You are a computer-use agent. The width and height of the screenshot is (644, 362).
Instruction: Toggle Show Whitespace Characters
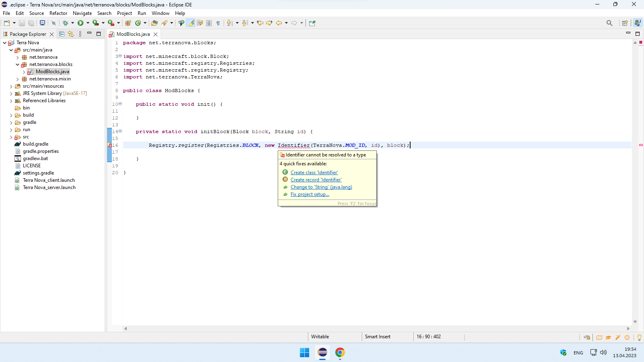(218, 23)
